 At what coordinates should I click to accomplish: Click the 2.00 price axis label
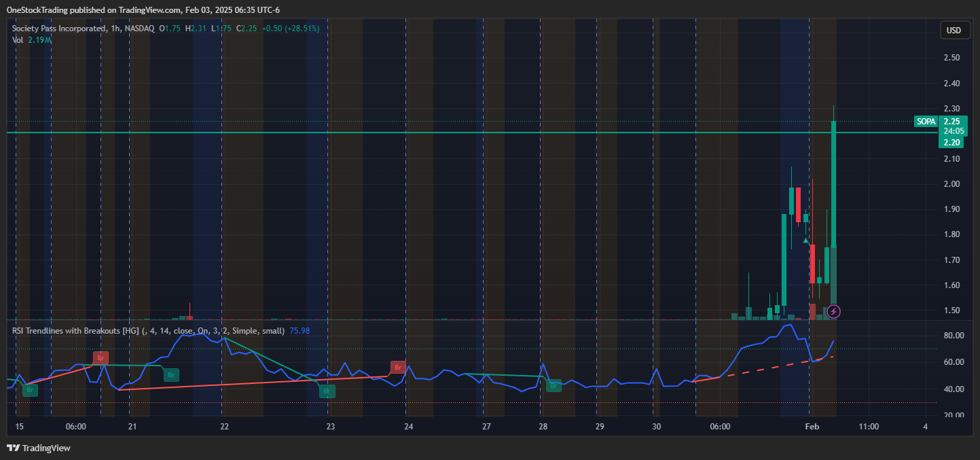[951, 184]
